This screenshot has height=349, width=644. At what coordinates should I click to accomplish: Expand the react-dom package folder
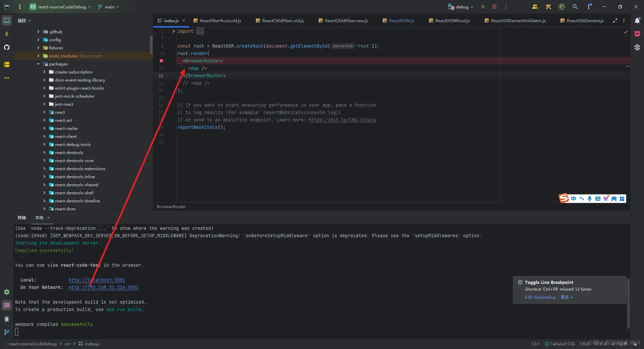coord(44,209)
